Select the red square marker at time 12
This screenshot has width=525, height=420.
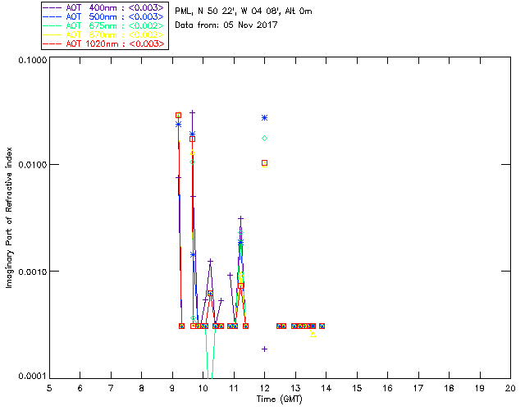[x=264, y=163]
